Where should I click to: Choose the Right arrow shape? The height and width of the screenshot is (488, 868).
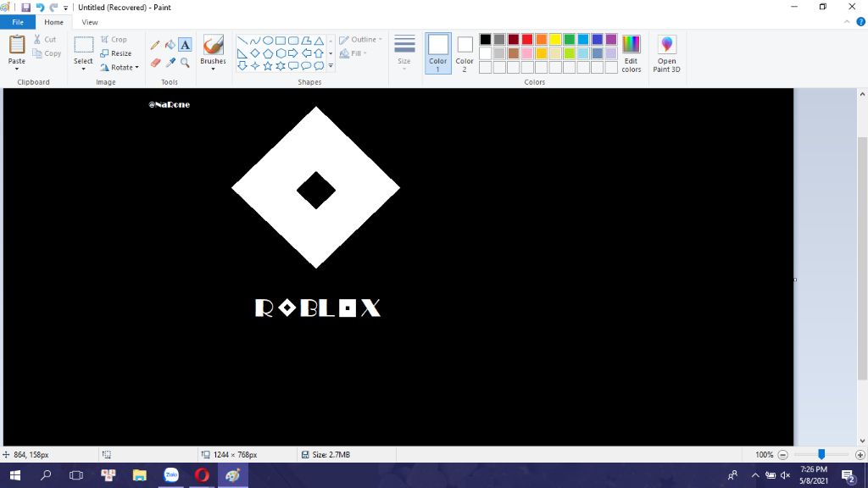pyautogui.click(x=292, y=53)
